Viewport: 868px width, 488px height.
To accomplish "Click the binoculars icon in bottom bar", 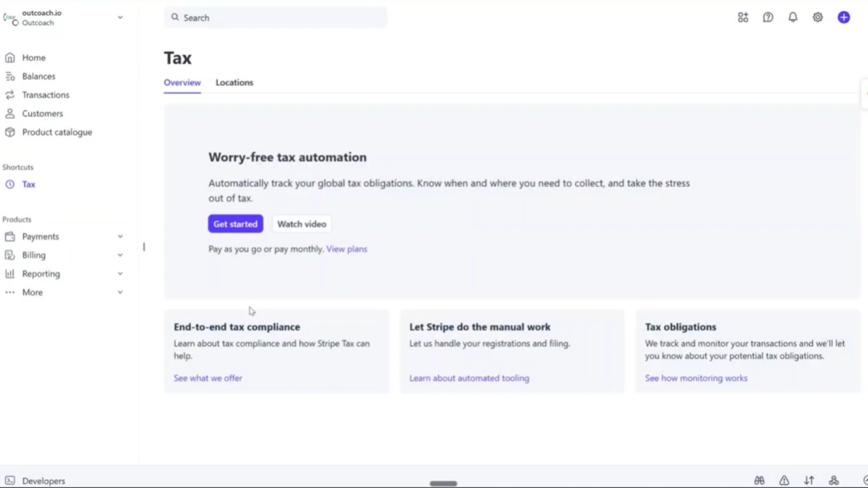I will (x=759, y=480).
